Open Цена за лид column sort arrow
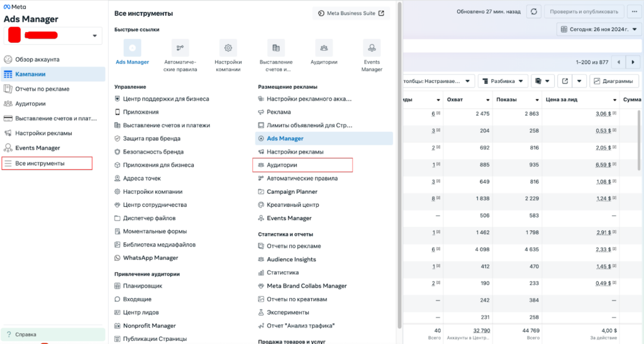Image resolution: width=644 pixels, height=344 pixels. pos(614,100)
